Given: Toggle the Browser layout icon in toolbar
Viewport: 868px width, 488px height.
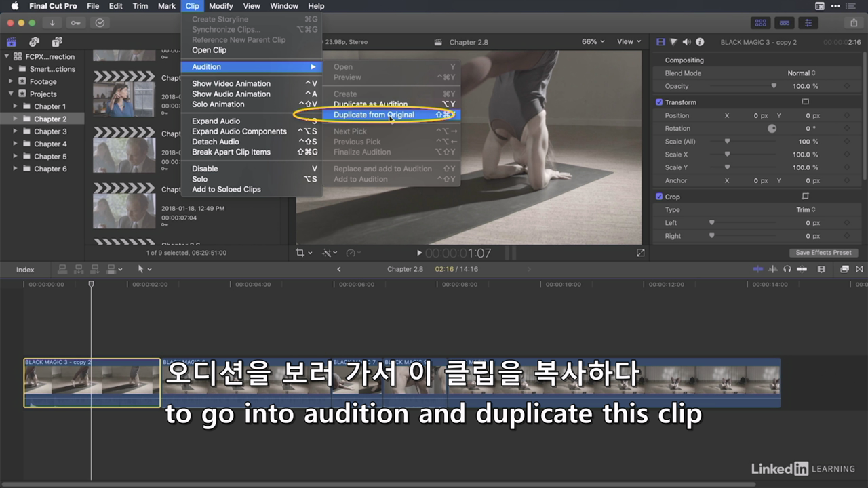Looking at the screenshot, I should tap(761, 22).
